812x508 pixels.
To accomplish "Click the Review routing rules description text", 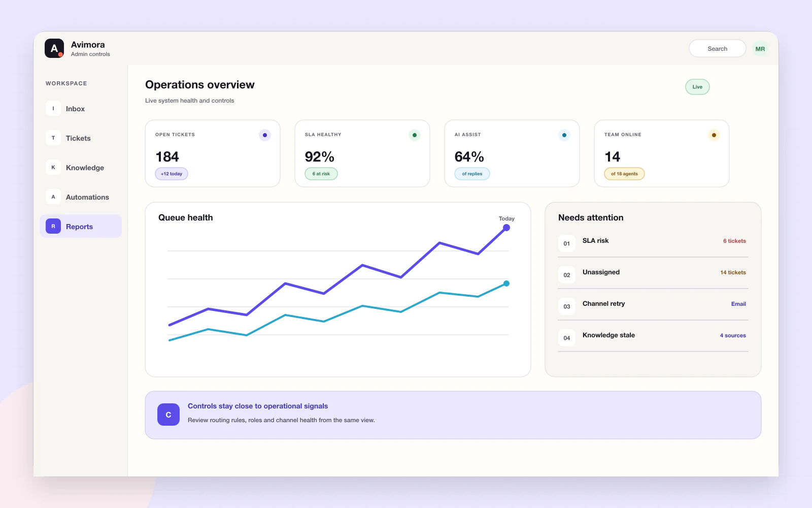I will [281, 420].
